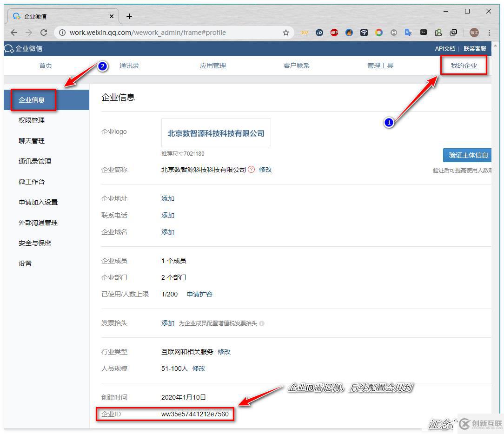Click the bookmark star in the address bar
This screenshot has height=434, width=504.
[286, 33]
